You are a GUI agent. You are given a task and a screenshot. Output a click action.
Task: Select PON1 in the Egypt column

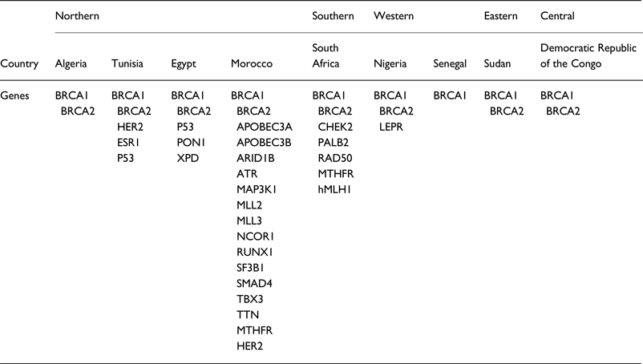tap(190, 143)
